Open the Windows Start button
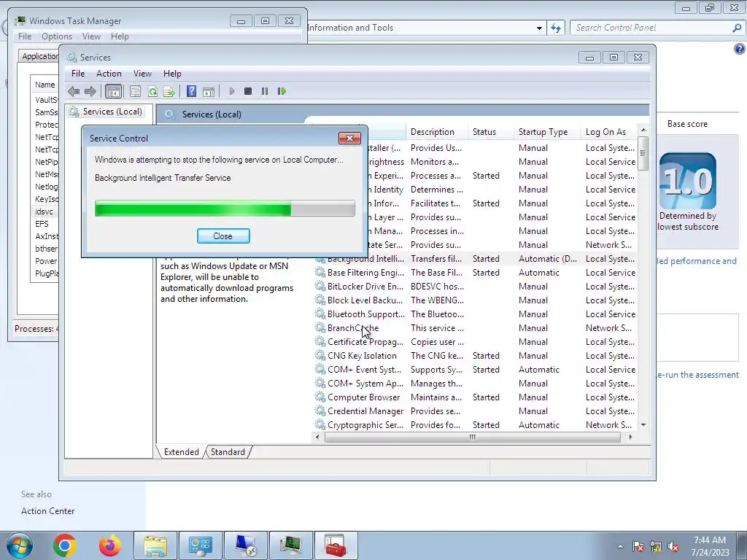This screenshot has width=747, height=560. [x=19, y=545]
